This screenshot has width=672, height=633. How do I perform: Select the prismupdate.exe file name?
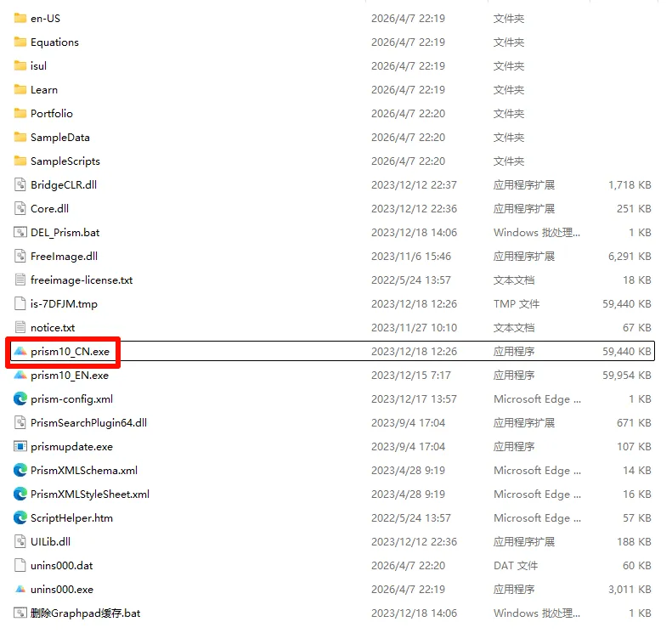71,447
